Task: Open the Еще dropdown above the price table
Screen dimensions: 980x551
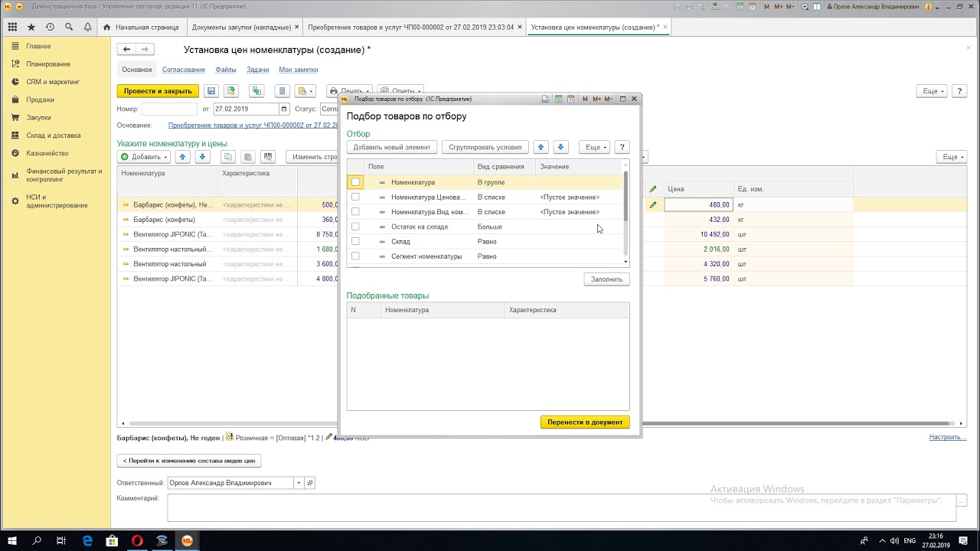Action: [952, 157]
